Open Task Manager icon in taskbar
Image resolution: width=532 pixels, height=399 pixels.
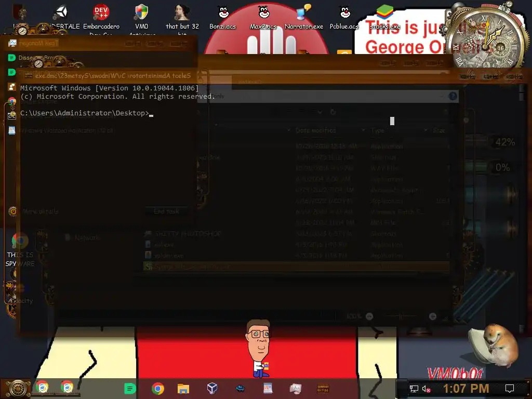tap(296, 389)
